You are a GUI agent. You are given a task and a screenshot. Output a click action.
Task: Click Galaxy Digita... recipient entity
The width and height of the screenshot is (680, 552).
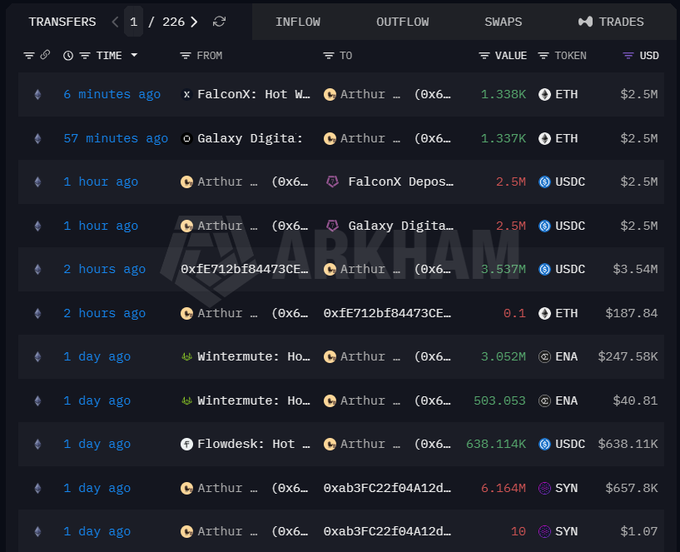[401, 226]
